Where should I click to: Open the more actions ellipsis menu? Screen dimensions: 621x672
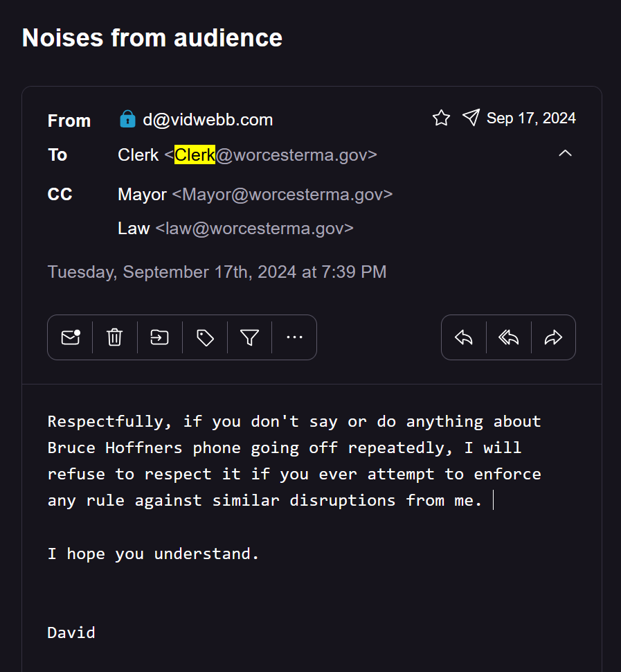(x=294, y=337)
